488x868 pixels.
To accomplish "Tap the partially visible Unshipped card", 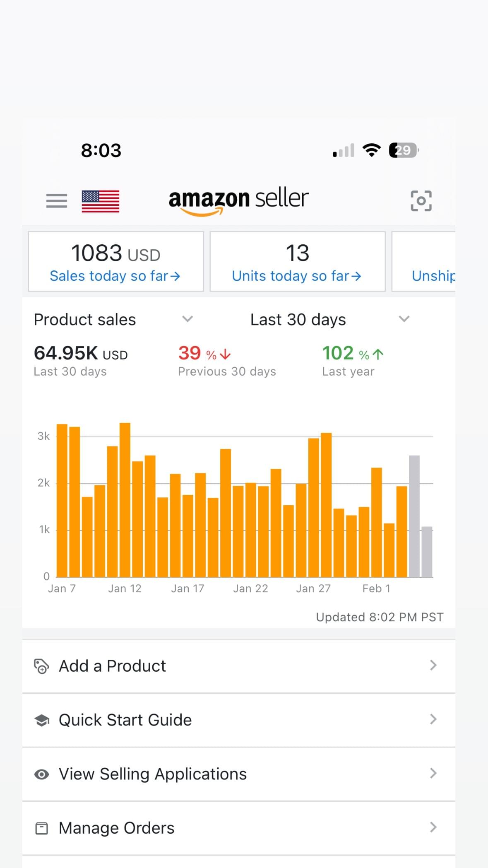I will pyautogui.click(x=433, y=276).
